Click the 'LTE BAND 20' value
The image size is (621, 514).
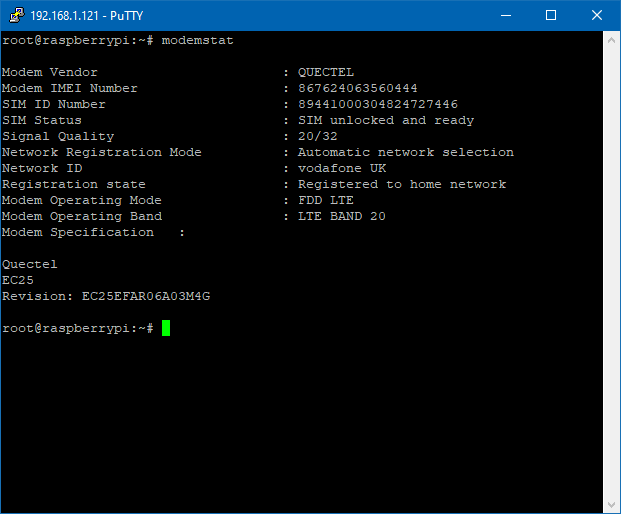tap(341, 216)
